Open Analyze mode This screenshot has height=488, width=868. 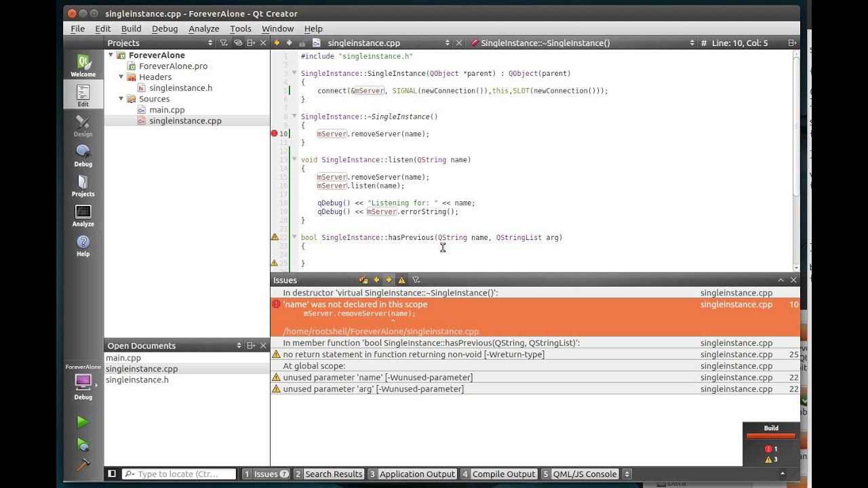click(83, 216)
